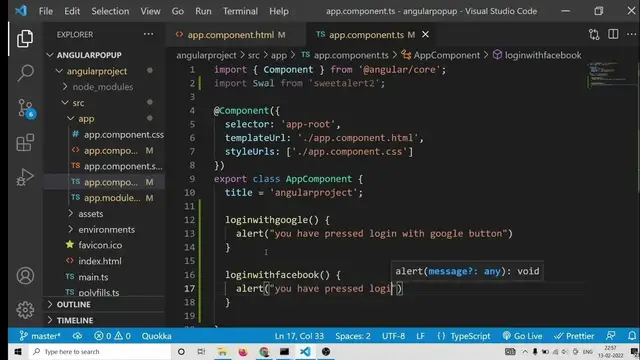
Task: Click the Open Changes compare icon
Action: [594, 35]
